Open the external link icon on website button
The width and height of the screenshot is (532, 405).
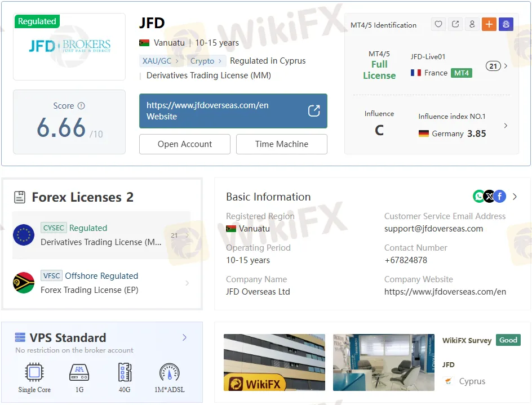click(314, 111)
